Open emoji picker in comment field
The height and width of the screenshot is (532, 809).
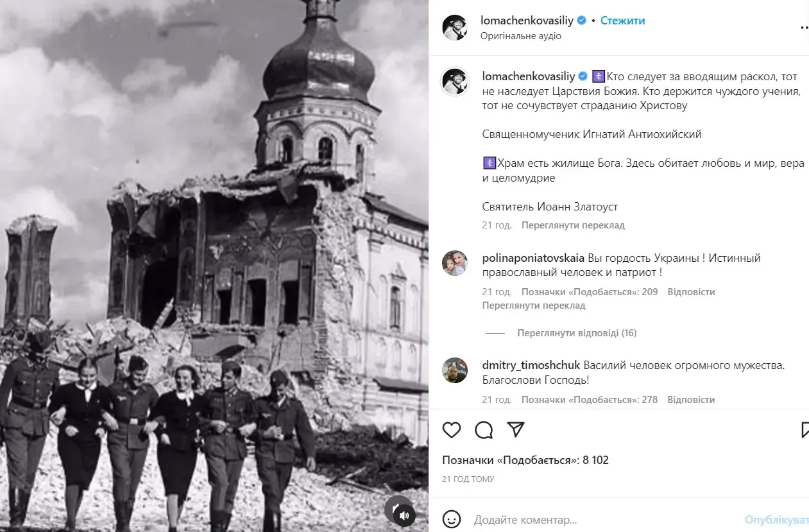452,519
